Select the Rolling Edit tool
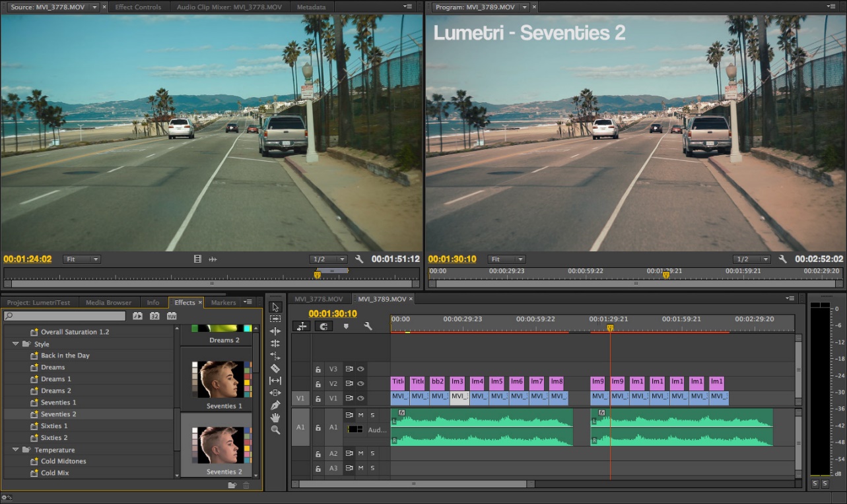Viewport: 847px width, 504px height. [275, 344]
